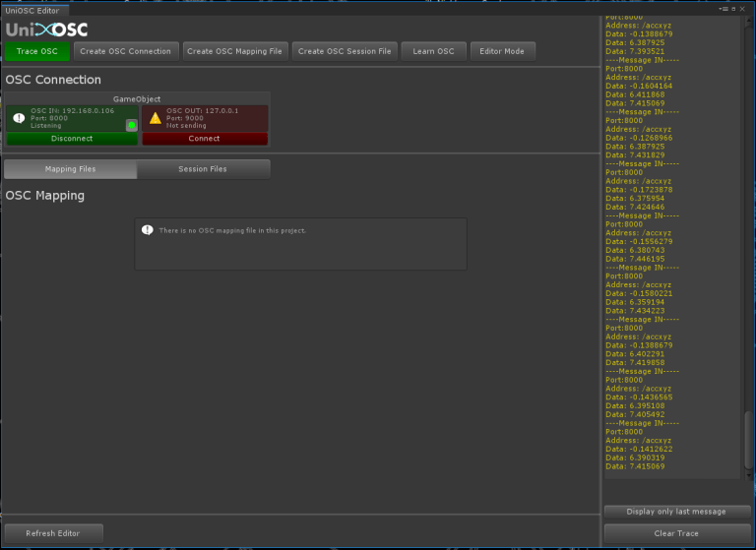Click the trace log vertical scrollbar
The height and width of the screenshot is (550, 756).
(748, 443)
